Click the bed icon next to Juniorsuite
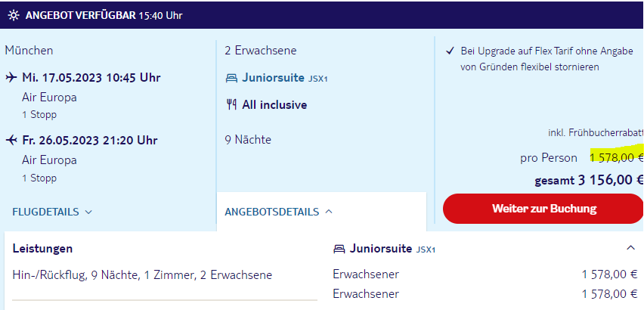 (231, 78)
